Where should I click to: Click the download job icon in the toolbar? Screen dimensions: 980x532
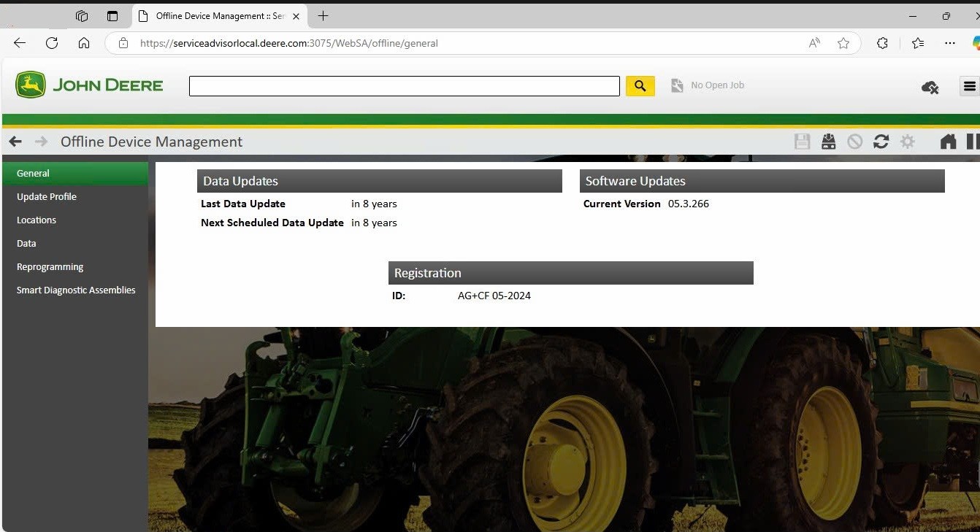point(828,141)
